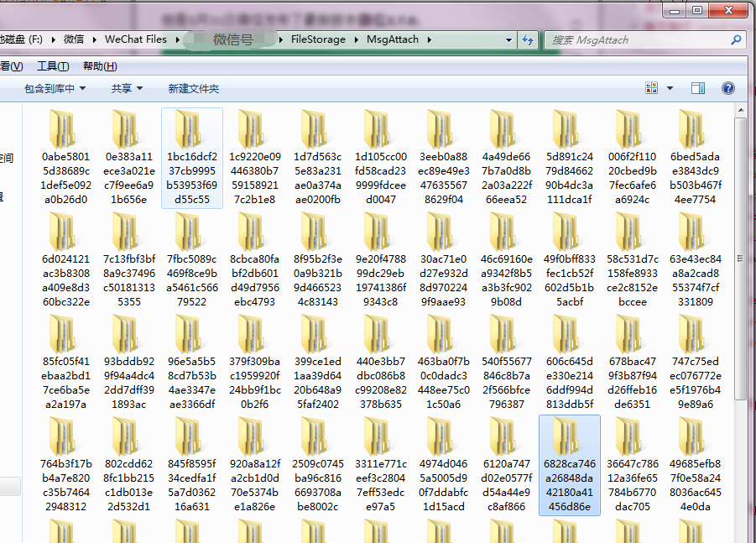Image resolution: width=756 pixels, height=543 pixels.
Task: Select folder 747c75edec076772ee5f1976b49e89a6
Action: point(696,363)
